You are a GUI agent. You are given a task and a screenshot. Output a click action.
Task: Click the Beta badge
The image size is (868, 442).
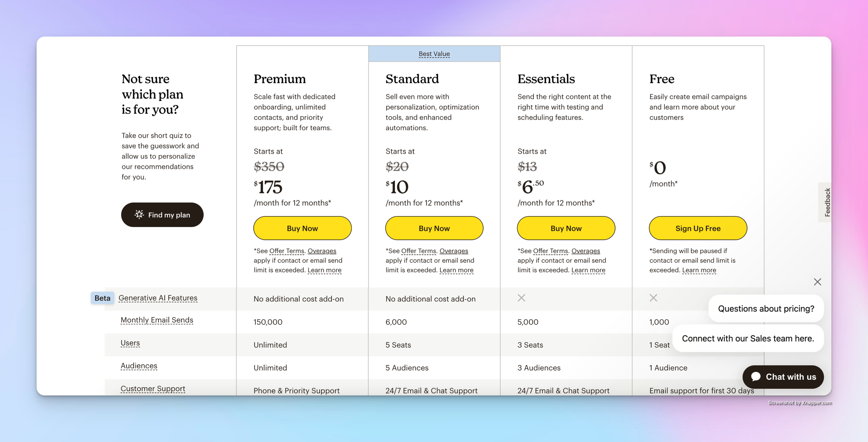102,298
